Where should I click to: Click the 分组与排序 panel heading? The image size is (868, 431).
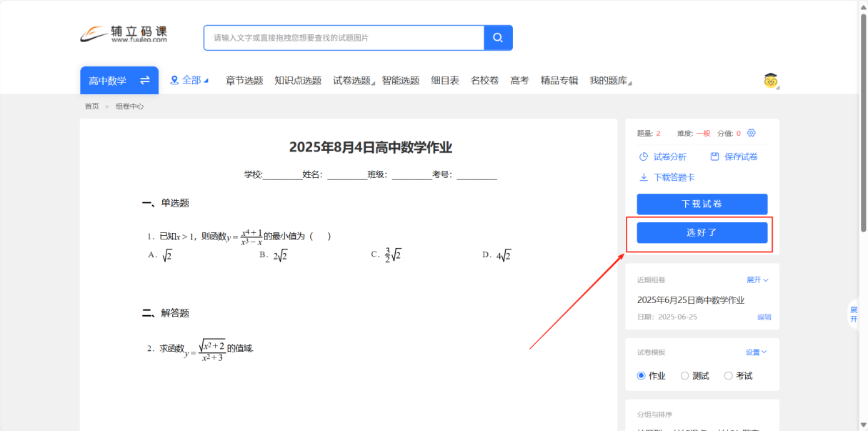tap(654, 415)
